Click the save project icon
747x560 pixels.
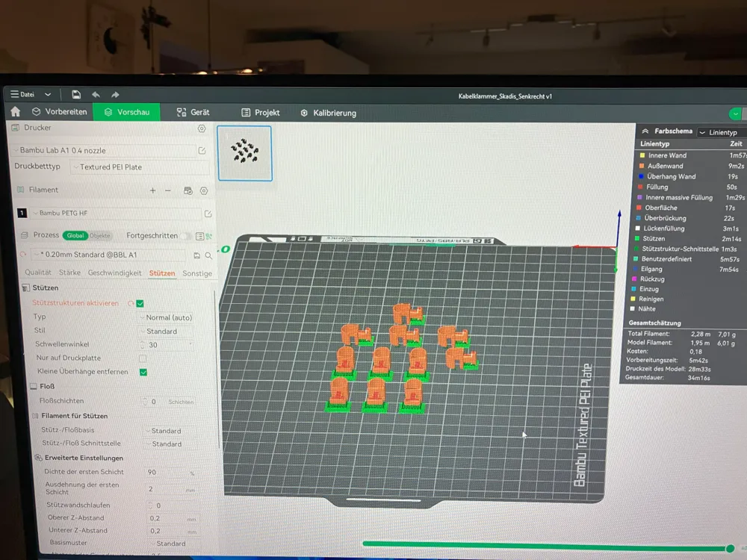click(76, 94)
